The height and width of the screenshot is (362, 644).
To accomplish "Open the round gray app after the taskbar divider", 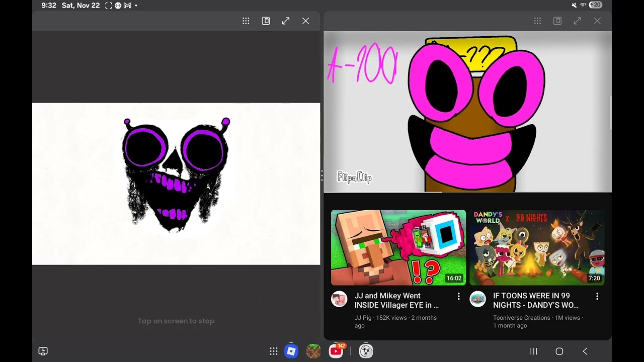I will (366, 351).
